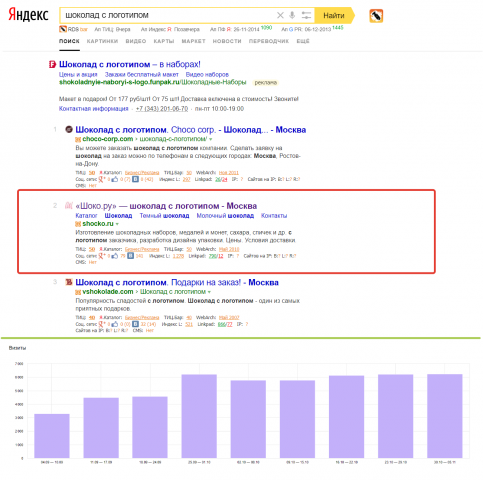Click VK icon in choco-corp result stats
This screenshot has width=483, height=480.
click(135, 179)
